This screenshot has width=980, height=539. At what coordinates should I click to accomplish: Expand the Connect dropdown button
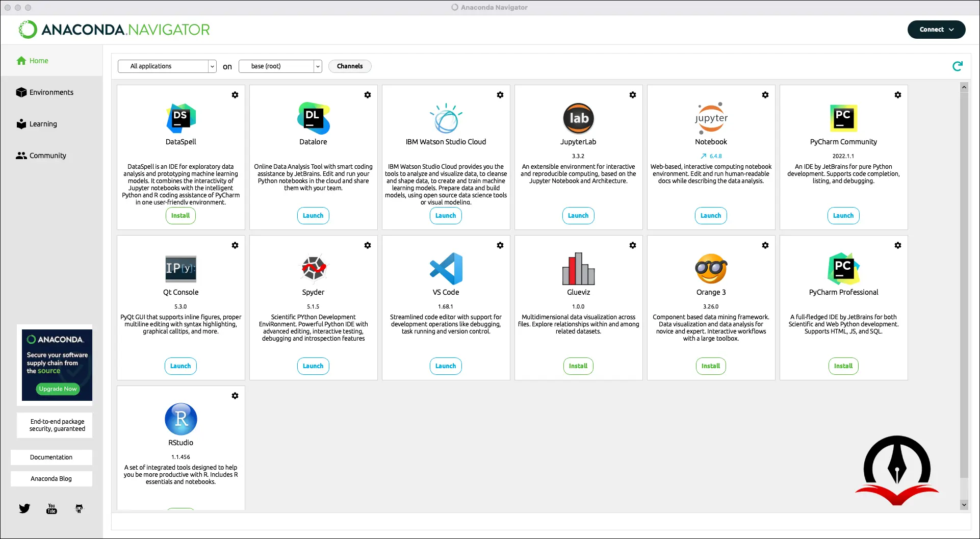[937, 30]
